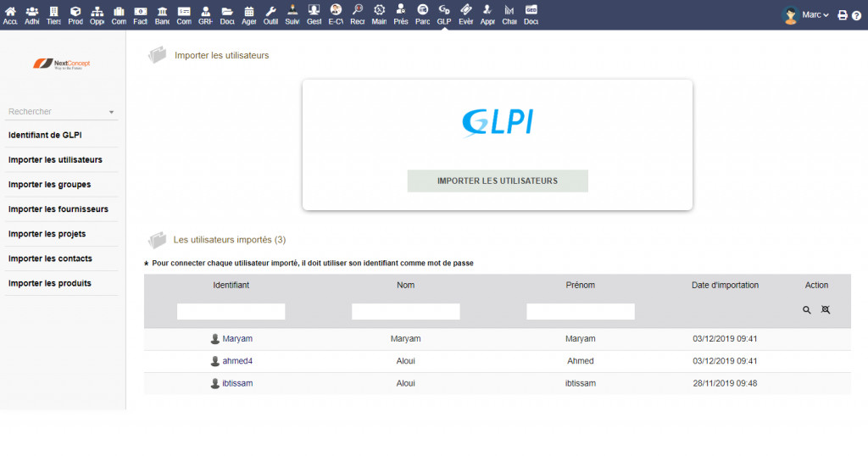Select Identifiant de GLPI menu item
The width and height of the screenshot is (868, 456).
[45, 135]
